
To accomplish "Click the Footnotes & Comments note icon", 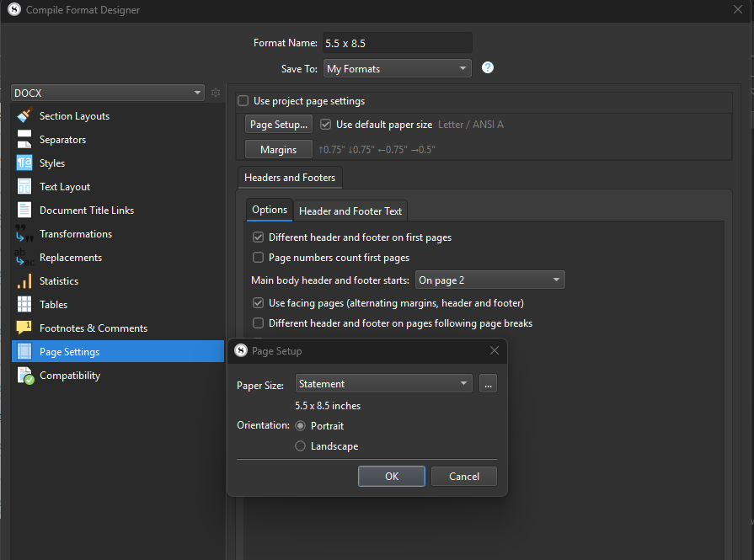I will tap(24, 328).
